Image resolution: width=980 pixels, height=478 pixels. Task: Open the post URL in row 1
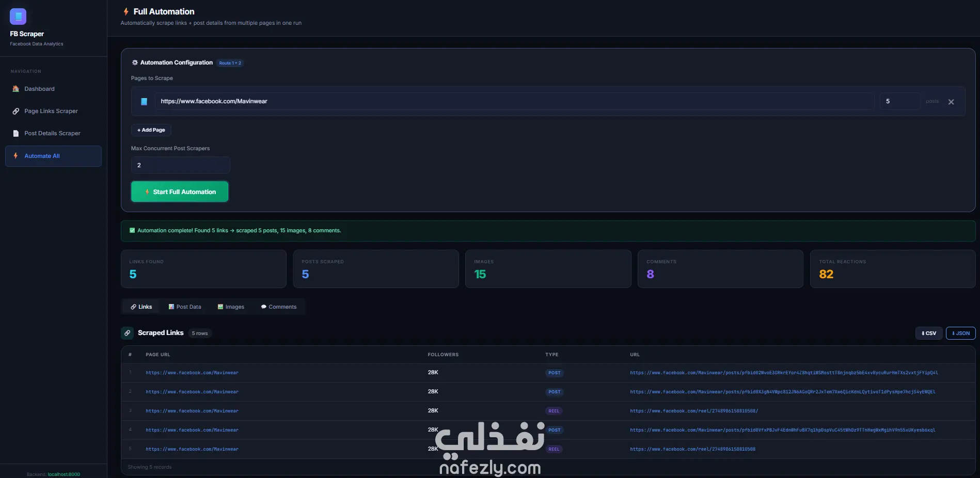click(x=784, y=373)
